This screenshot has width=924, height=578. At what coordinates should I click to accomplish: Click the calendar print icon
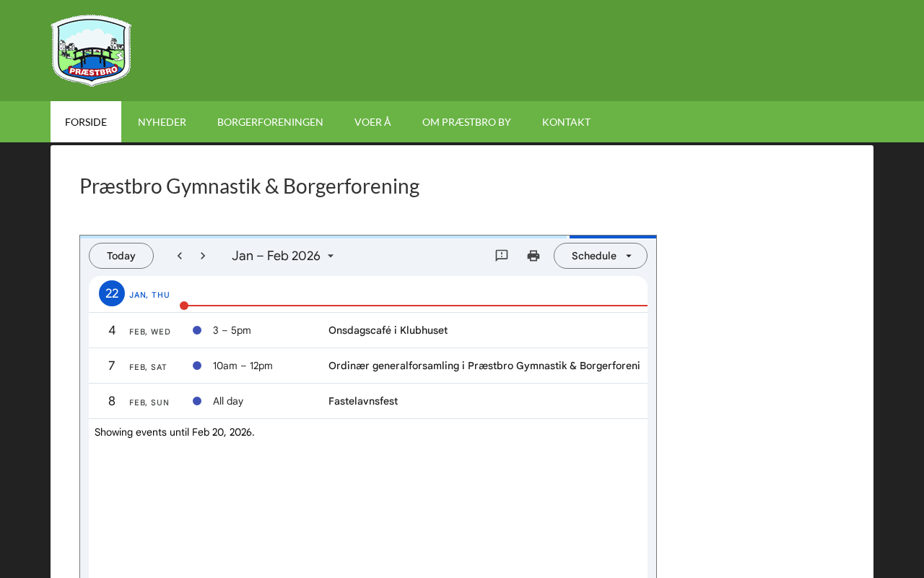[533, 256]
